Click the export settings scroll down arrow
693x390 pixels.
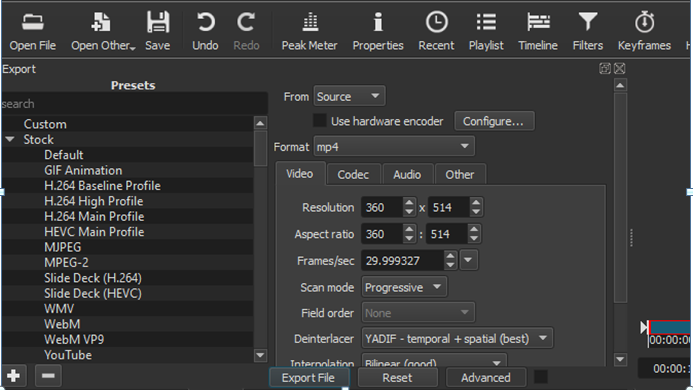point(621,359)
